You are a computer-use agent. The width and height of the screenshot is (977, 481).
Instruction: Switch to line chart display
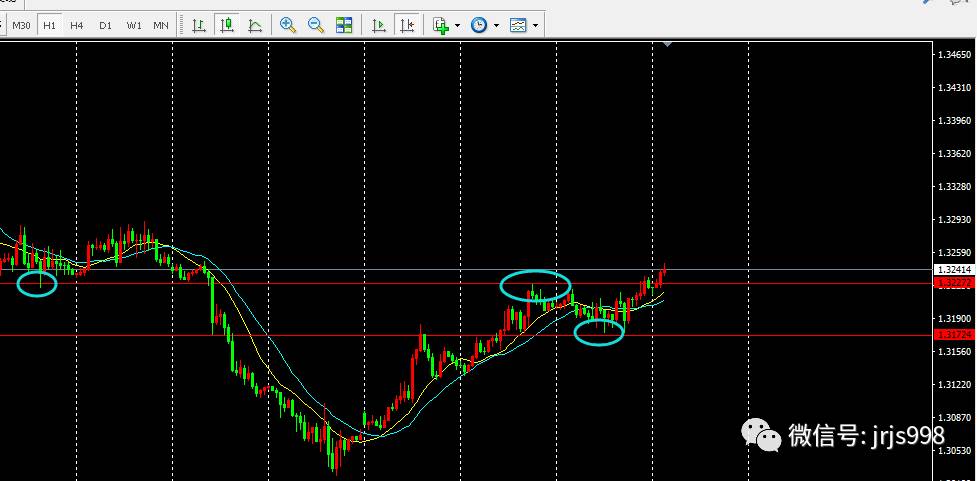point(256,25)
